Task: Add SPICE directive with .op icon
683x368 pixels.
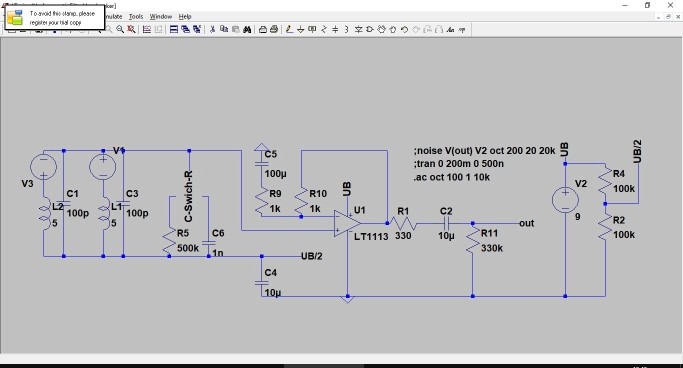Action: [462, 30]
